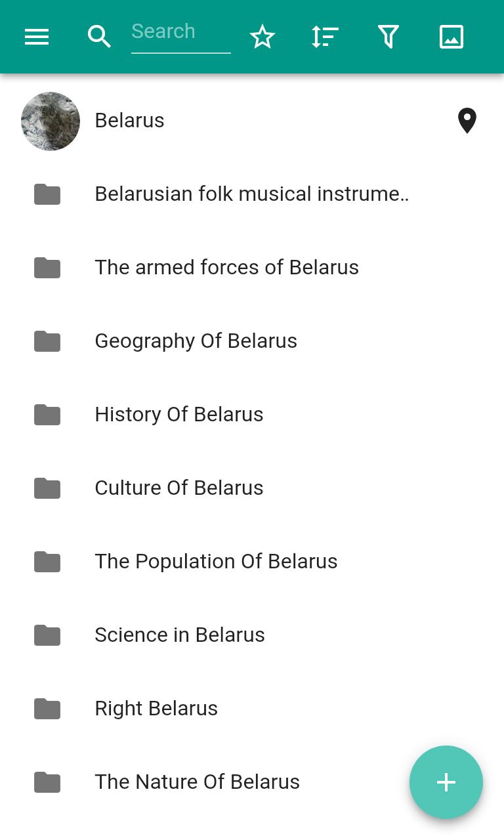Focus the Search text field
Screen dimensions: 504x840
(181, 34)
